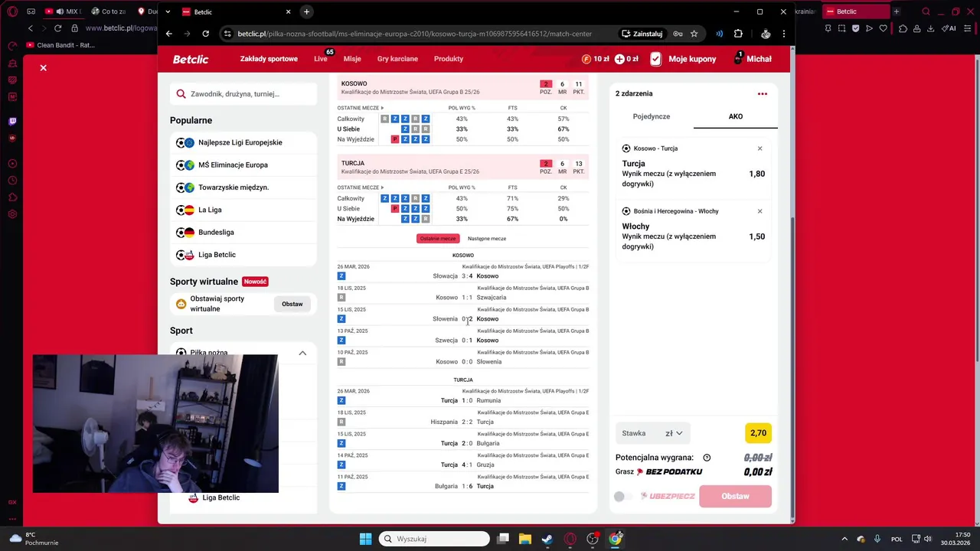
Task: Open Chrome three-dot menu
Action: point(783,34)
